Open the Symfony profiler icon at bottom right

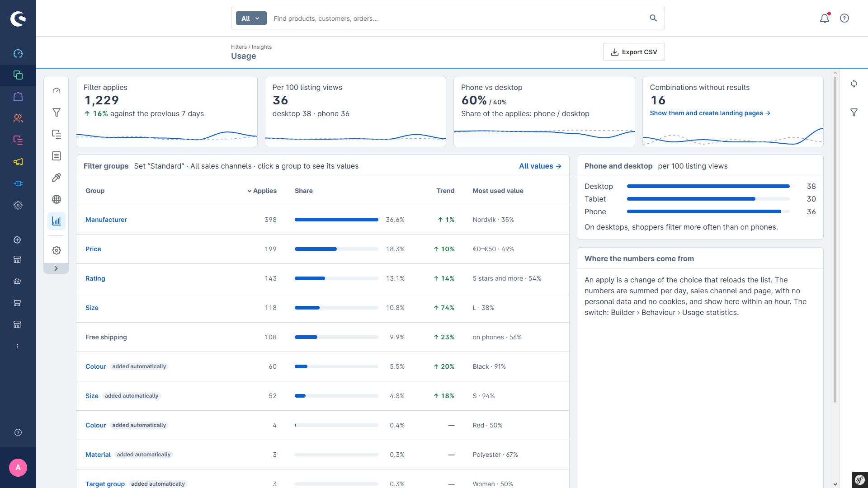860,480
